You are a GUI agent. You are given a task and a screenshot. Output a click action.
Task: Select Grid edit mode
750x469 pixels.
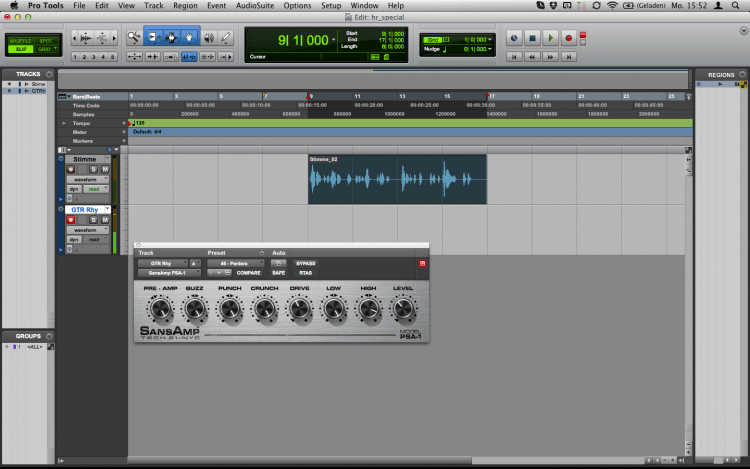pyautogui.click(x=46, y=49)
